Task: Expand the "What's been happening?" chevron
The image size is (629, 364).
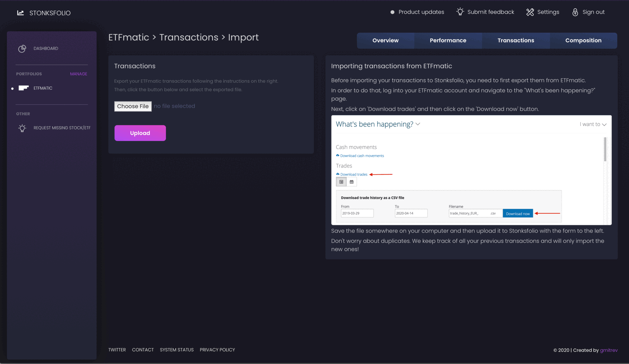Action: click(x=418, y=124)
